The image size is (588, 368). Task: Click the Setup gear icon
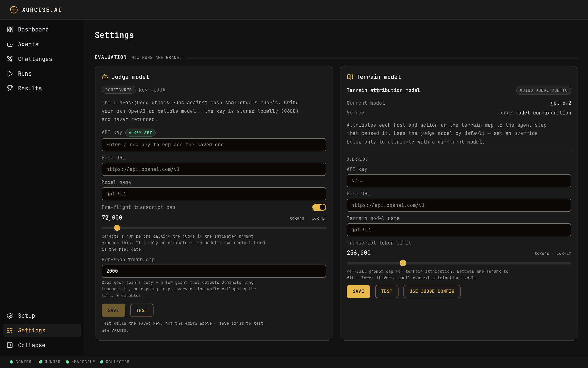click(10, 316)
